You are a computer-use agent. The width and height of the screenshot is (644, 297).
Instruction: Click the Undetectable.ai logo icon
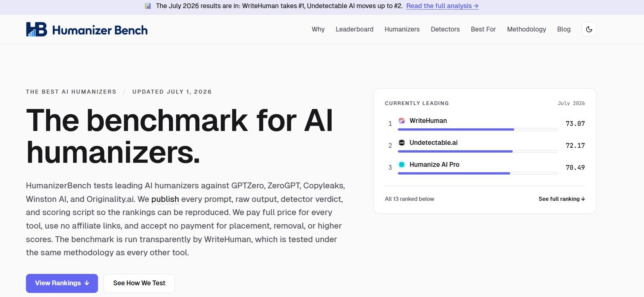click(x=402, y=142)
